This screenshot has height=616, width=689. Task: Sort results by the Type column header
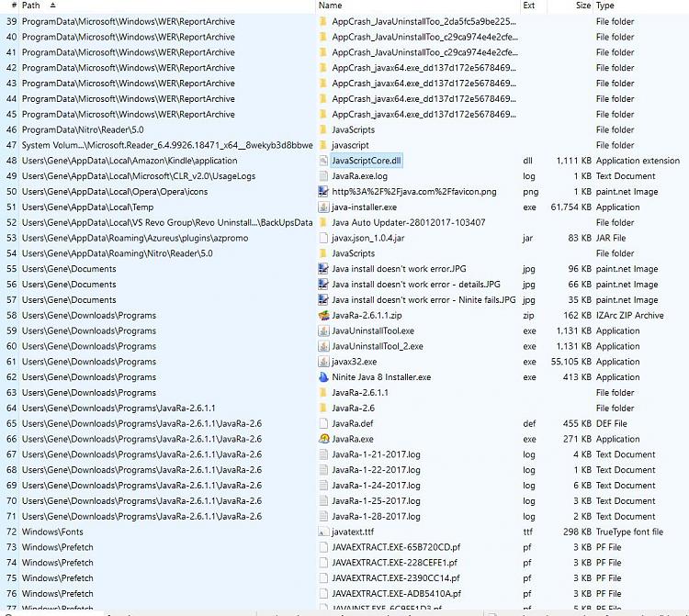(605, 6)
